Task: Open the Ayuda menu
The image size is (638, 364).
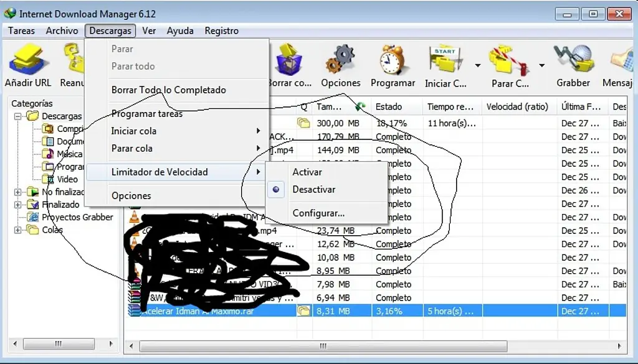Action: (x=180, y=30)
